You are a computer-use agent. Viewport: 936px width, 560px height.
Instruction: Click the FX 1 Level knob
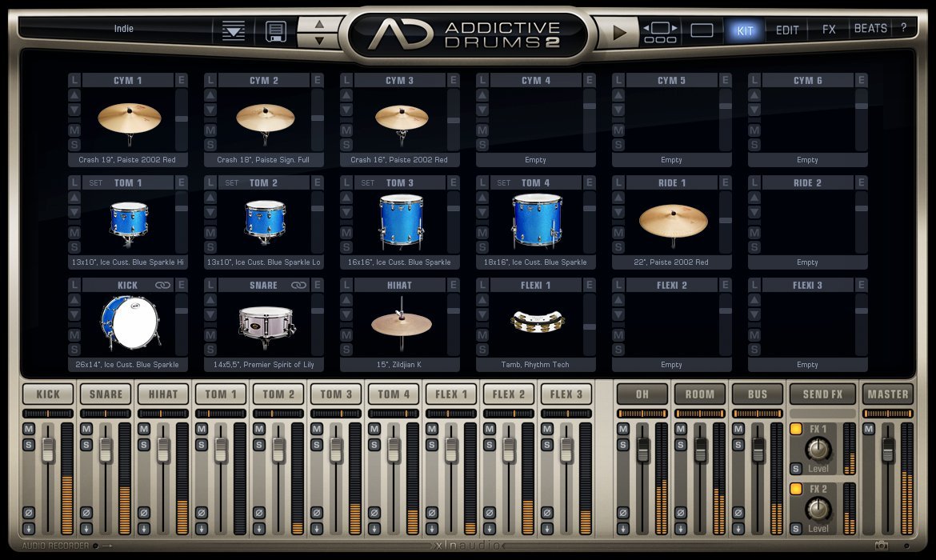pyautogui.click(x=818, y=448)
